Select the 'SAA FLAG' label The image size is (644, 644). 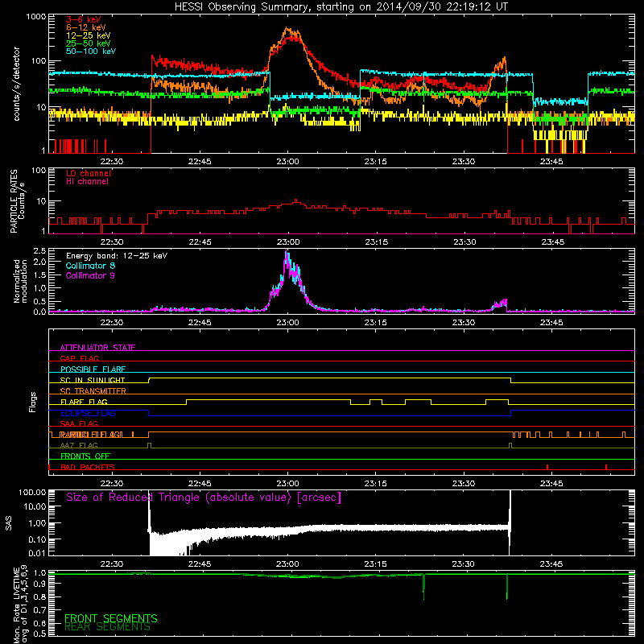point(79,423)
